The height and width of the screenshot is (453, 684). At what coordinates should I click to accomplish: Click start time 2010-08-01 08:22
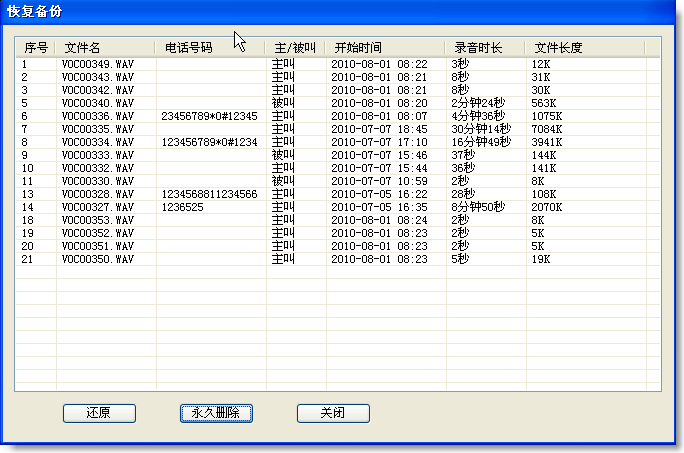[x=380, y=64]
